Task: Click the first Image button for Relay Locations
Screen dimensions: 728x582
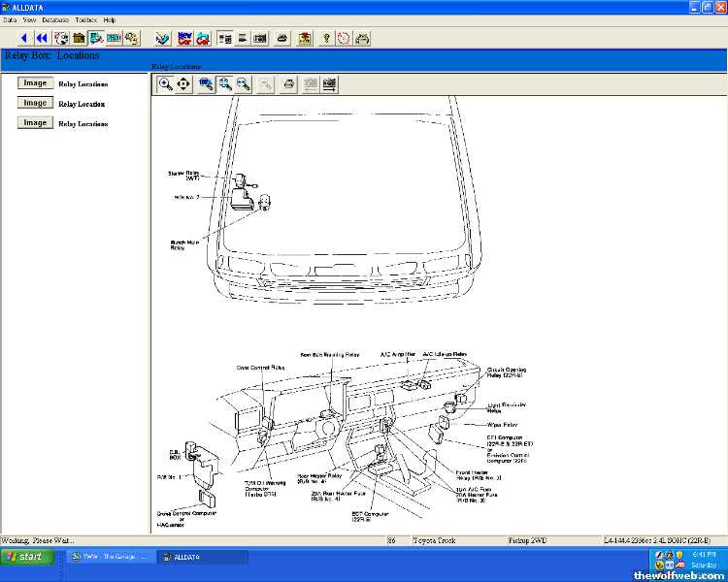Action: 35,83
